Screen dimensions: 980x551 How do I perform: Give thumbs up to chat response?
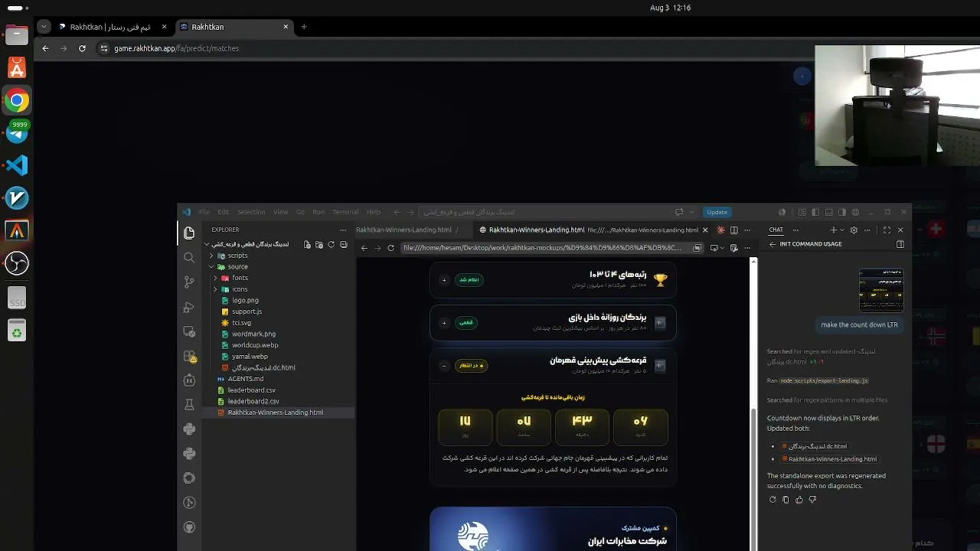(x=799, y=500)
